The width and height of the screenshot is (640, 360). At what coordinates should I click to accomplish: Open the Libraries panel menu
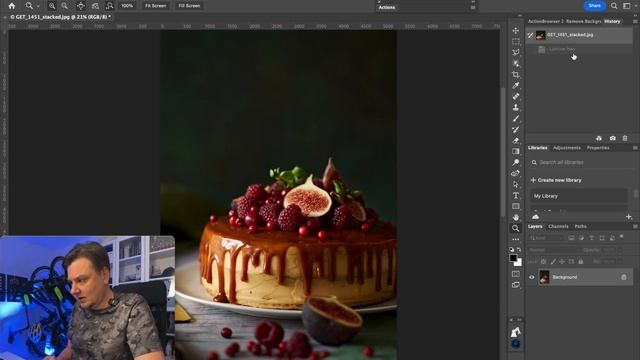pyautogui.click(x=635, y=148)
